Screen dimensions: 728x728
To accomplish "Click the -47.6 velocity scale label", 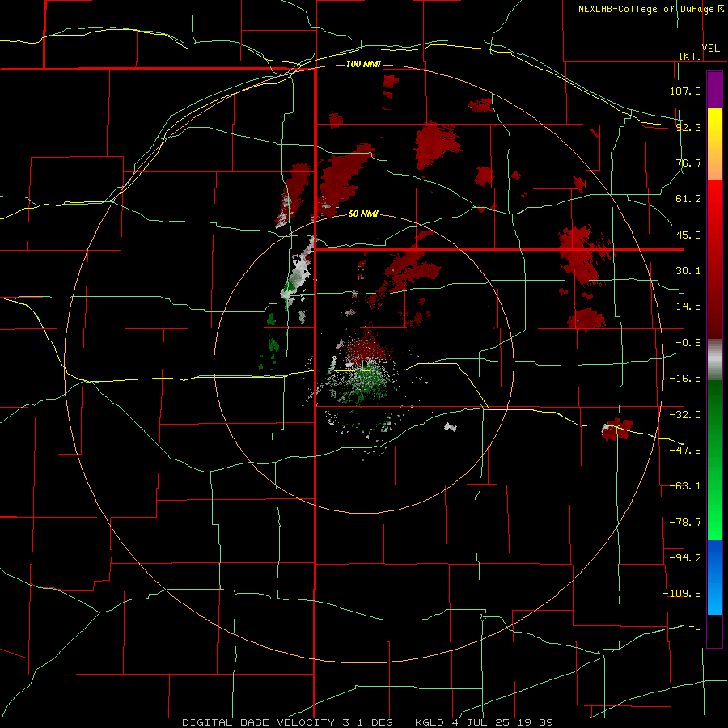I will 685,451.
